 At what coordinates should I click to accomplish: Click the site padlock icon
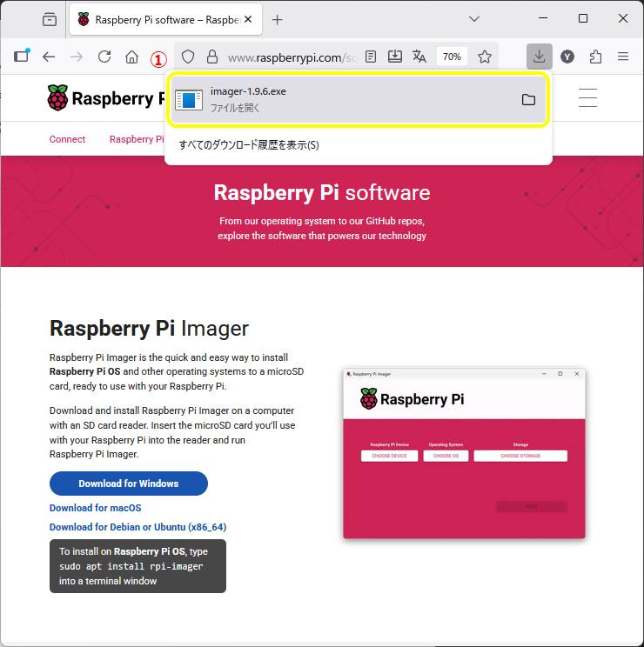point(212,57)
